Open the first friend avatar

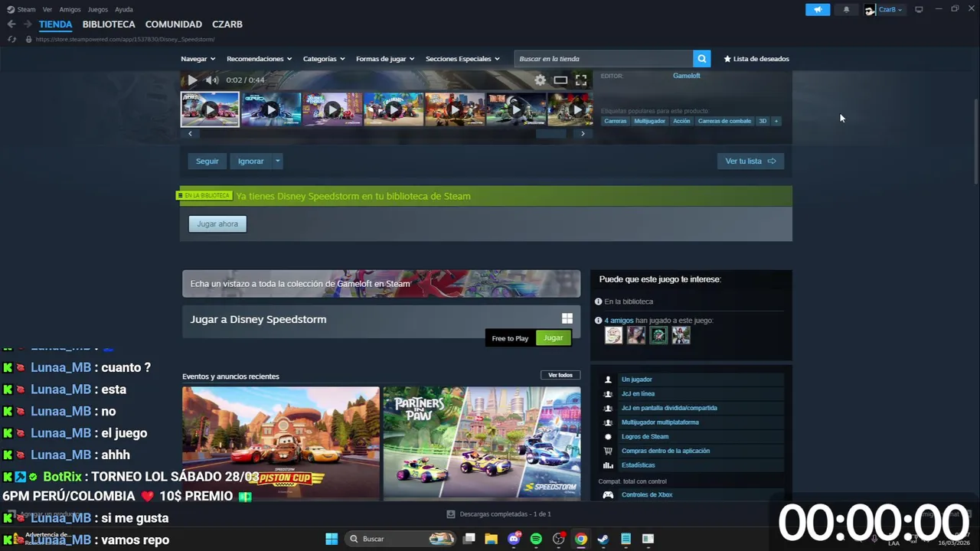point(613,335)
